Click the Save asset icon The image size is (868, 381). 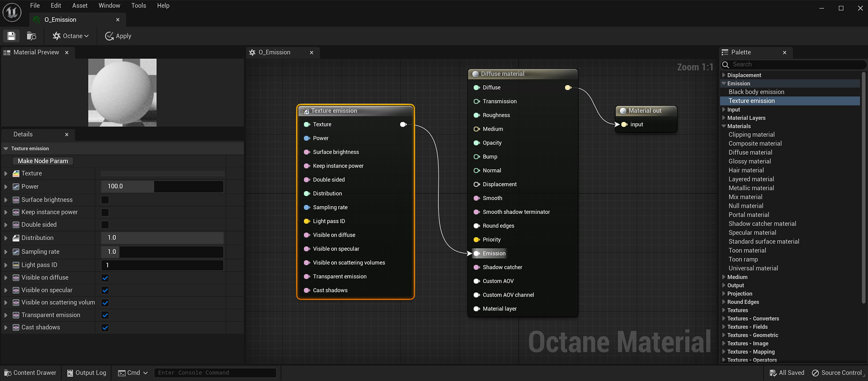pyautogui.click(x=11, y=36)
